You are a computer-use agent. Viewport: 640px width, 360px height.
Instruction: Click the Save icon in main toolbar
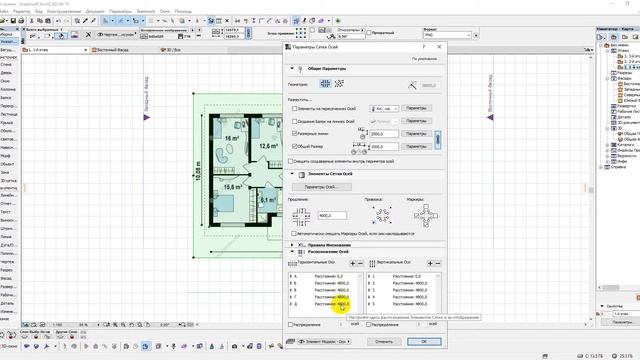coord(13,21)
